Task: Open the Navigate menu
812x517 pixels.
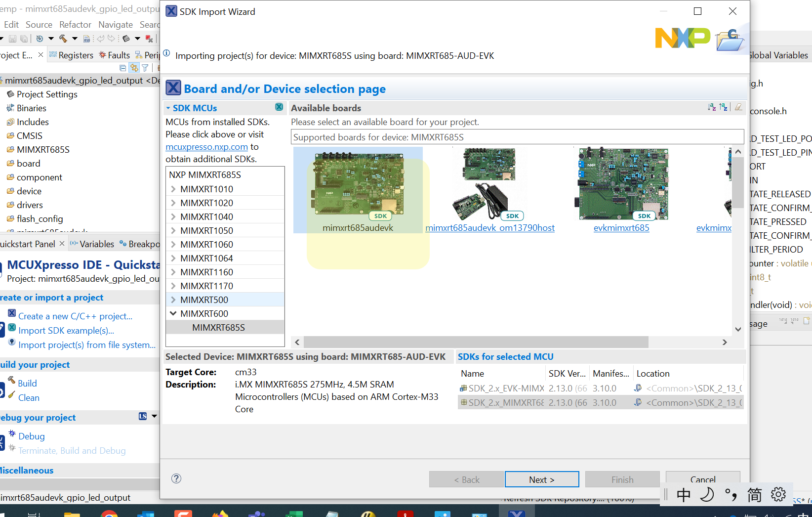Action: [x=116, y=24]
